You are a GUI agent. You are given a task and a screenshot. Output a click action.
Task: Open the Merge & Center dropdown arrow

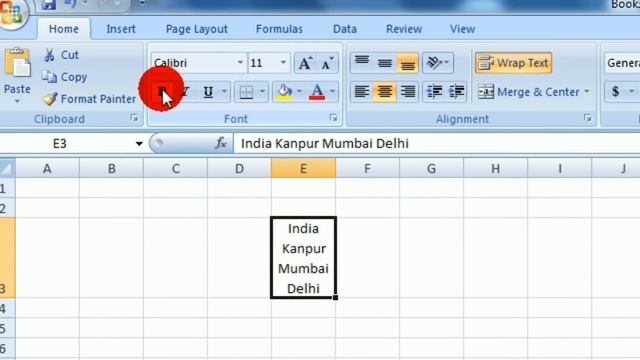[587, 92]
